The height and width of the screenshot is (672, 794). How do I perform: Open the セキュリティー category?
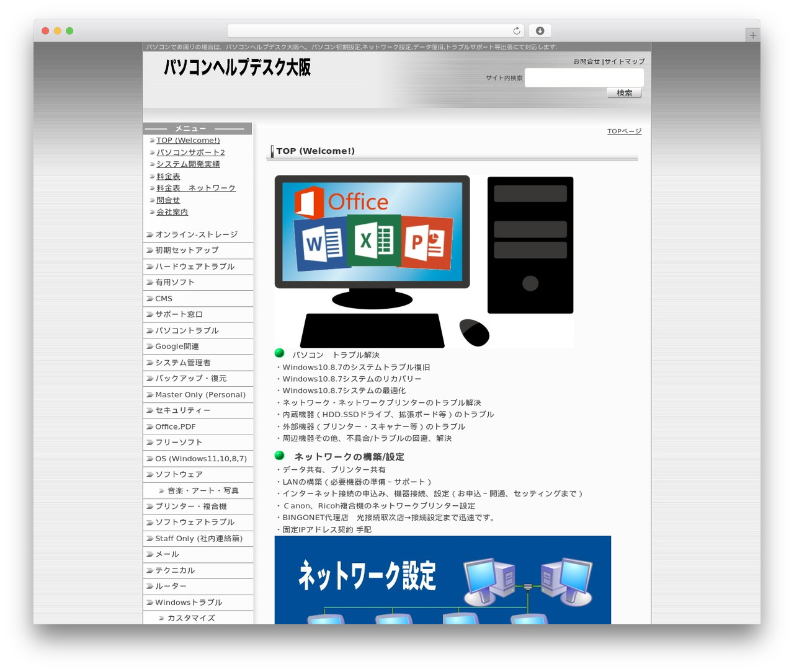(x=198, y=410)
